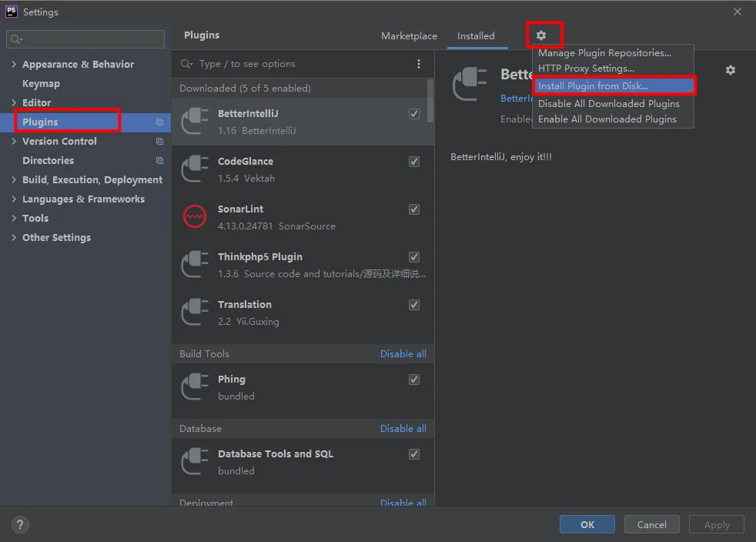The height and width of the screenshot is (542, 756).
Task: Toggle the Thinkphp5 Plugin checkbox
Action: click(414, 257)
